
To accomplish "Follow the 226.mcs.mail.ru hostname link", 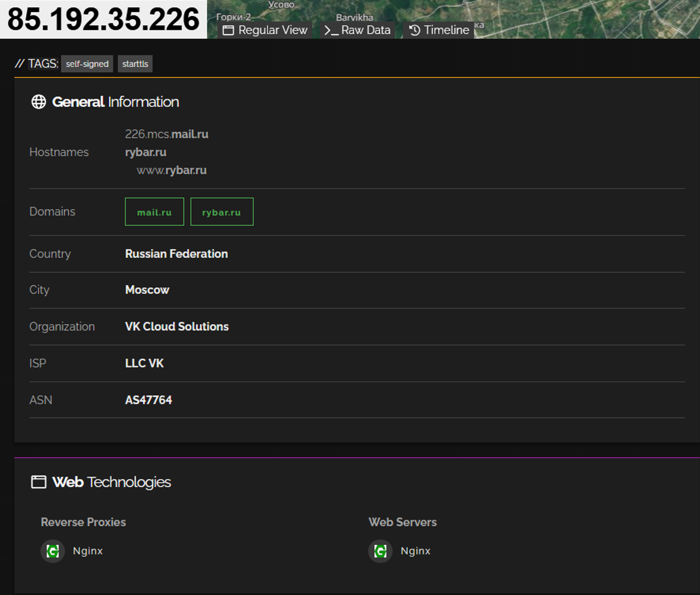I will [167, 134].
